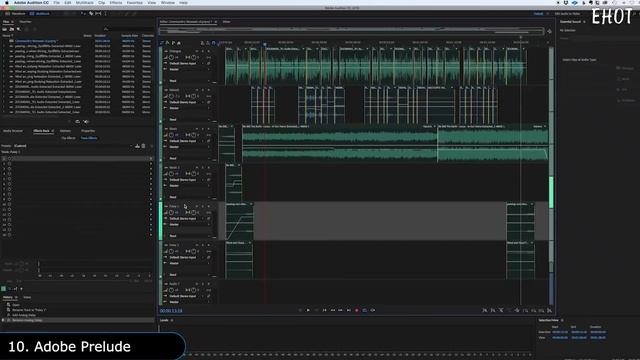Switch to the Mixer tab
Image resolution: width=640 pixels, height=360 pixels.
coord(227,22)
